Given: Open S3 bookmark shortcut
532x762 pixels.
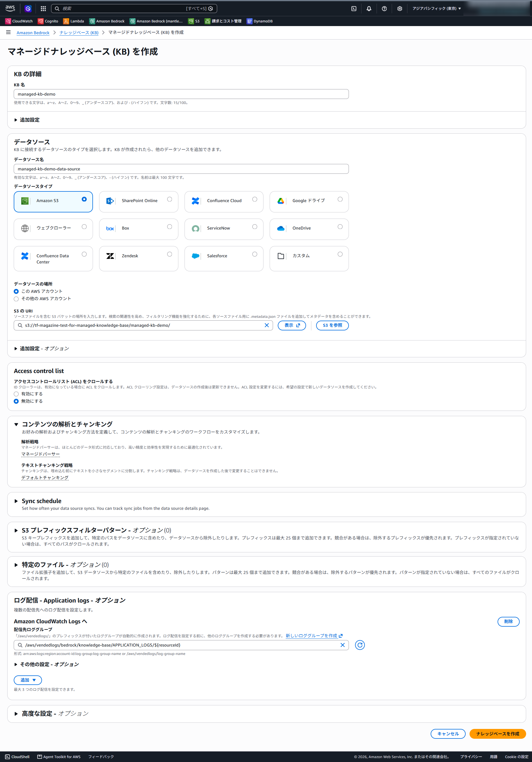Looking at the screenshot, I should (194, 21).
